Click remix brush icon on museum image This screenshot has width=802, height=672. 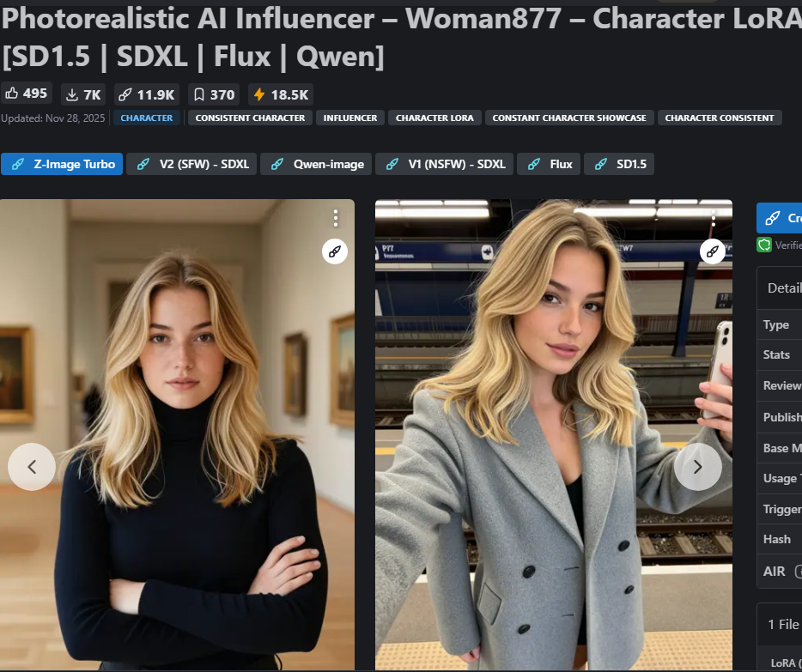335,251
